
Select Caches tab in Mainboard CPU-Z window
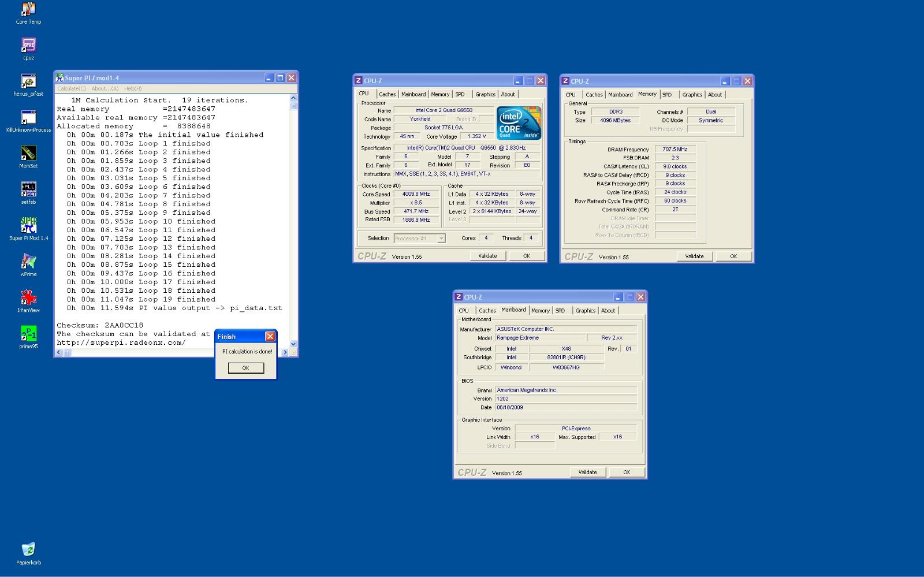coord(487,311)
